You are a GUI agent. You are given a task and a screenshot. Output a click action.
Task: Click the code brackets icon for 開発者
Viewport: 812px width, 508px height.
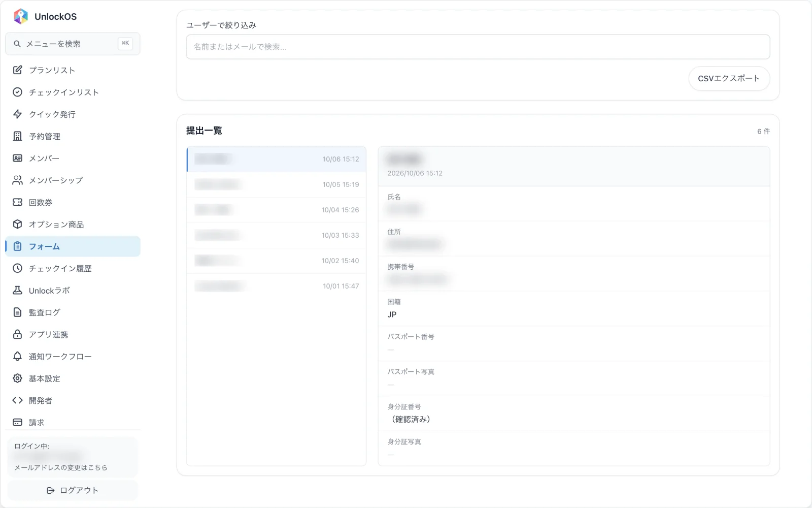coord(17,400)
